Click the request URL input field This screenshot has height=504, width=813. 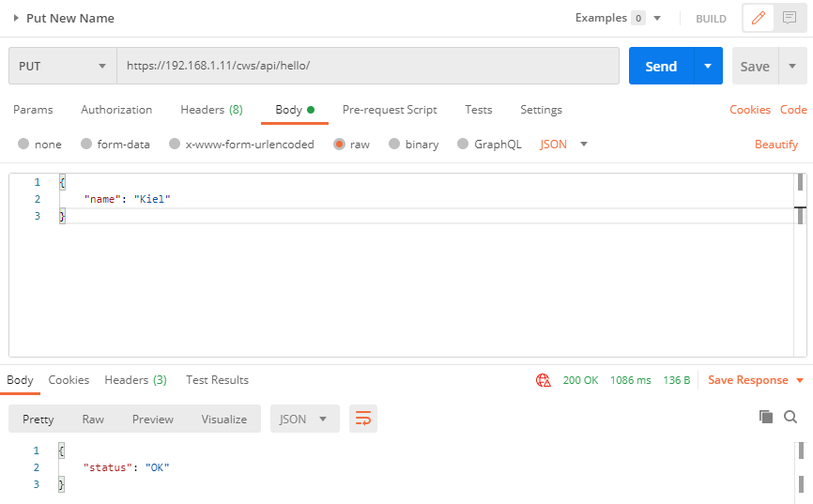click(366, 67)
